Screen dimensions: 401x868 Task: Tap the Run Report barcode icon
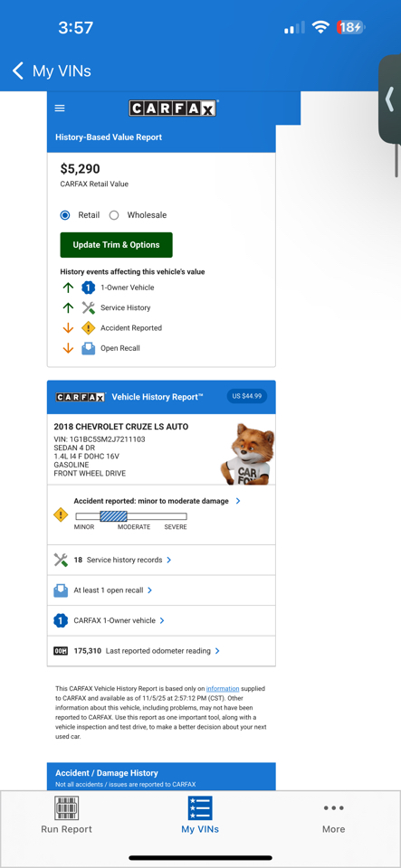[x=66, y=808]
